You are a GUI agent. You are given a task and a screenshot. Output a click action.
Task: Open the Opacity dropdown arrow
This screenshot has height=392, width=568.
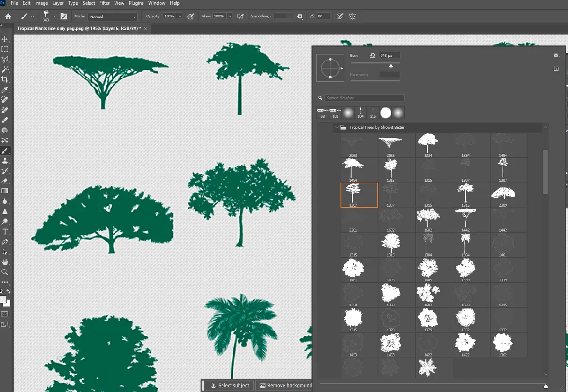[180, 16]
